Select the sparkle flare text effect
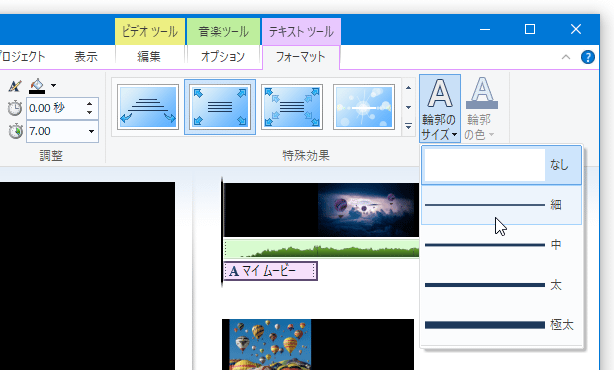This screenshot has height=370, width=614. 364,107
